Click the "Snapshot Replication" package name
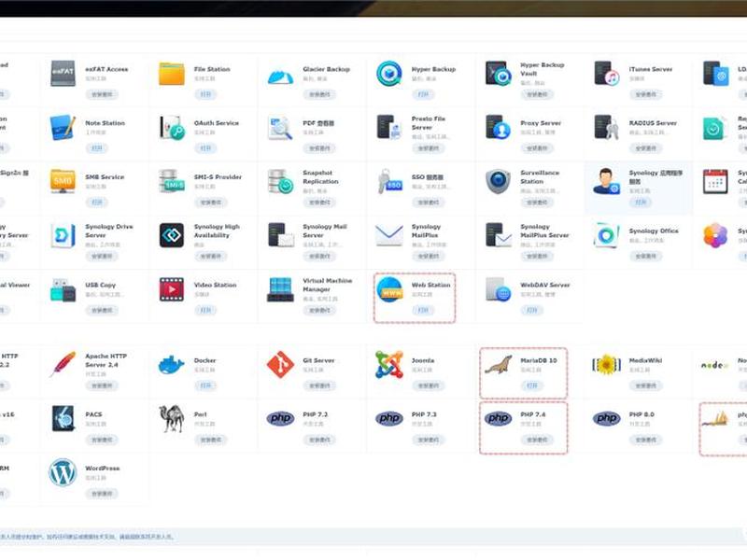This screenshot has width=747, height=560. (x=320, y=177)
